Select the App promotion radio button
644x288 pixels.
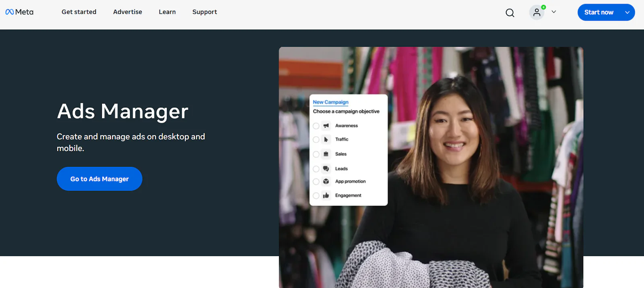[316, 182]
